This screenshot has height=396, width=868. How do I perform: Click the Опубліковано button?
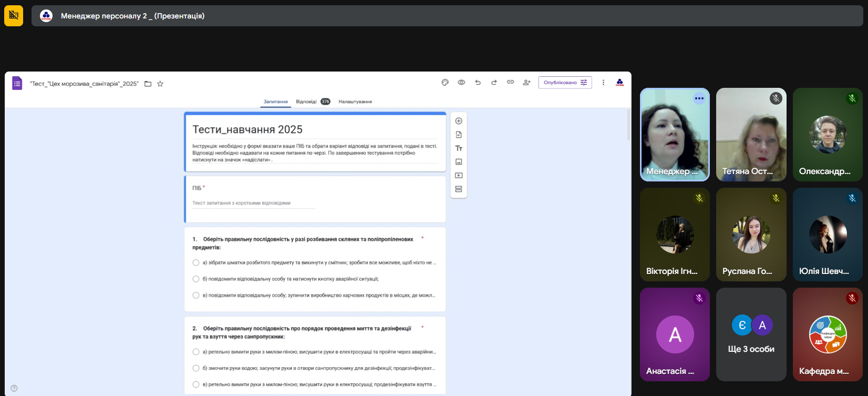[565, 83]
